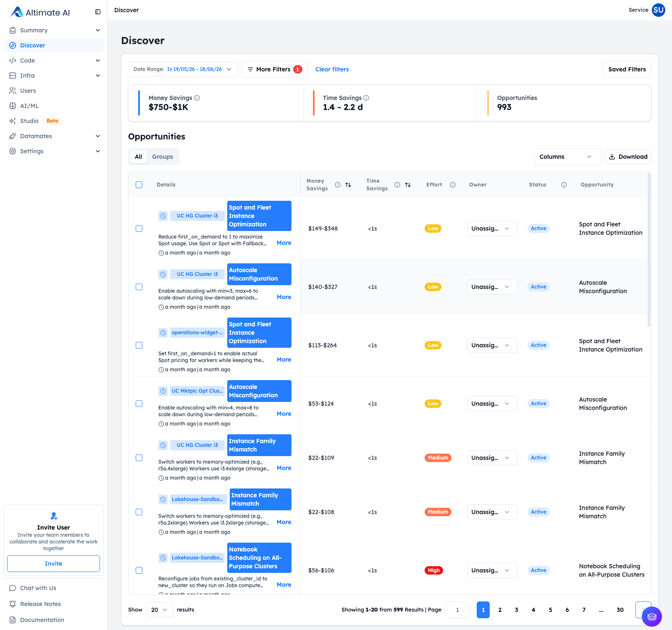
Task: Click the SU user avatar
Action: 658,10
